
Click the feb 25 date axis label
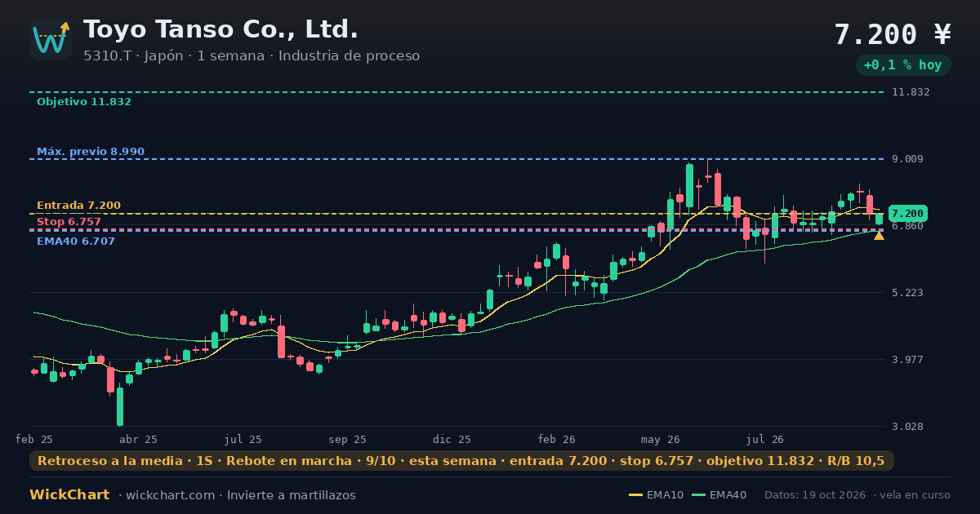tap(34, 439)
